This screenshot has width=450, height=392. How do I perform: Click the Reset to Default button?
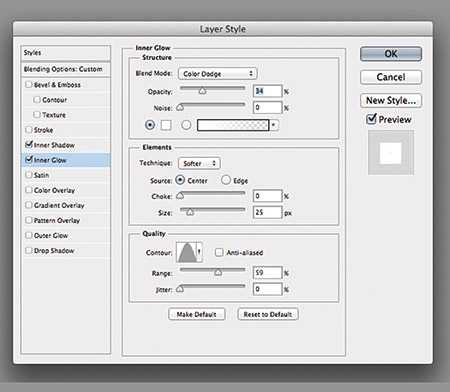(268, 314)
